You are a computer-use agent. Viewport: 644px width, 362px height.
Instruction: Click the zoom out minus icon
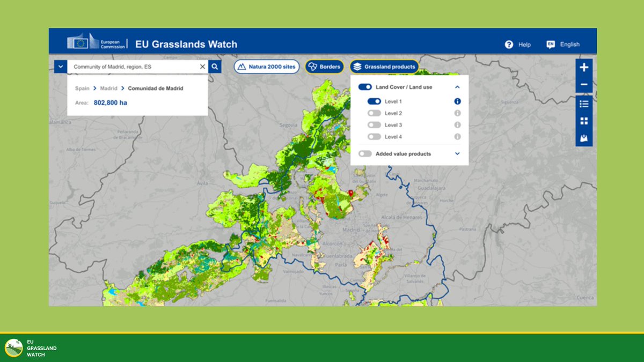(584, 84)
